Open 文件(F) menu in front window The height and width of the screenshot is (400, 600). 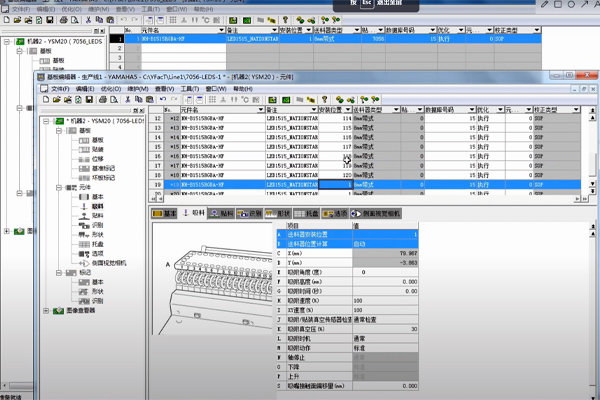tap(60, 89)
